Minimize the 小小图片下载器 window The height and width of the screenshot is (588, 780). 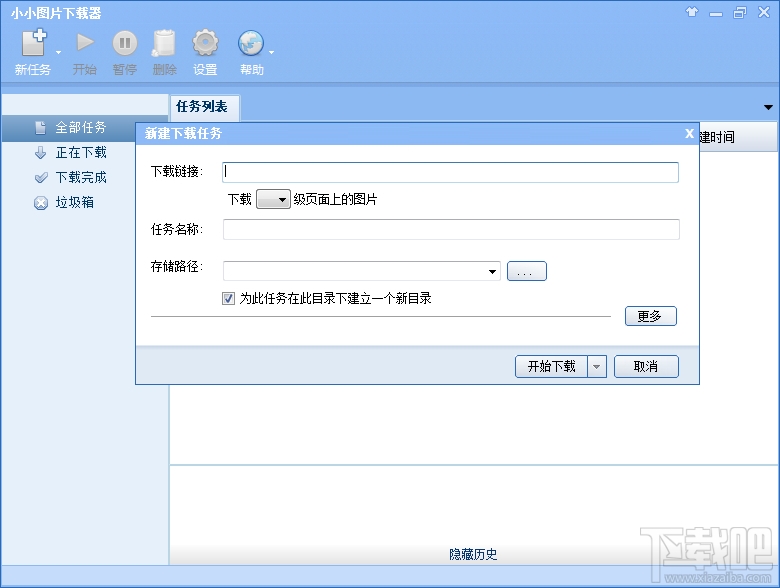(716, 13)
